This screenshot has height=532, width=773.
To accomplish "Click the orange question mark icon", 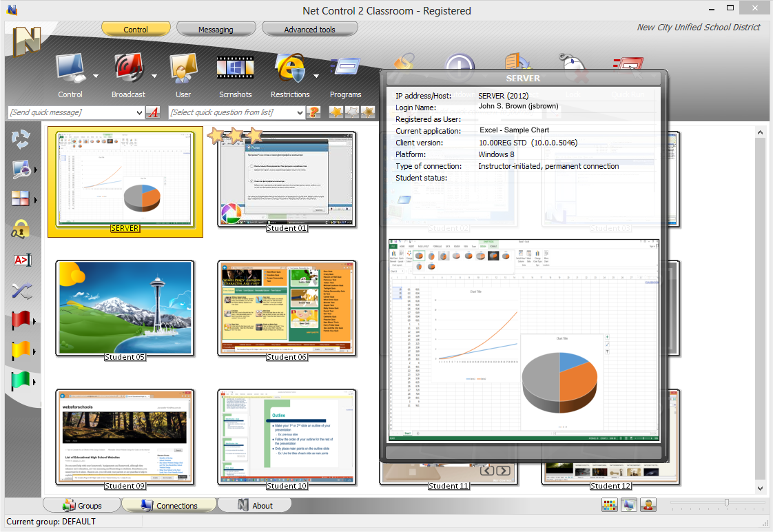I will click(x=314, y=112).
